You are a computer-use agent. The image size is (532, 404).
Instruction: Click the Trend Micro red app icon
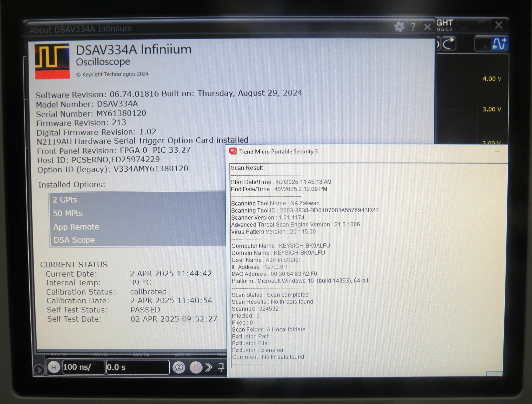(x=233, y=151)
